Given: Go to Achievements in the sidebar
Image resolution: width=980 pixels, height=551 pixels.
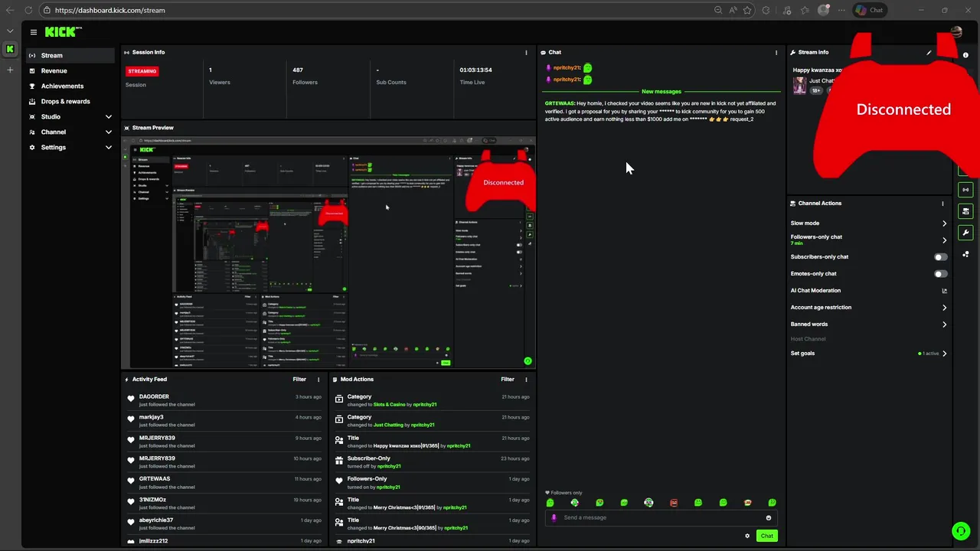Looking at the screenshot, I should [70, 86].
